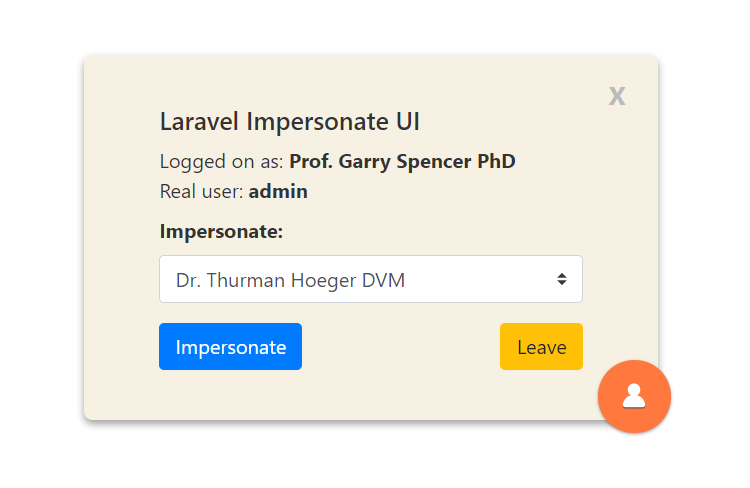Click the 'Logged on as:' label
The height and width of the screenshot is (488, 750).
pyautogui.click(x=222, y=161)
